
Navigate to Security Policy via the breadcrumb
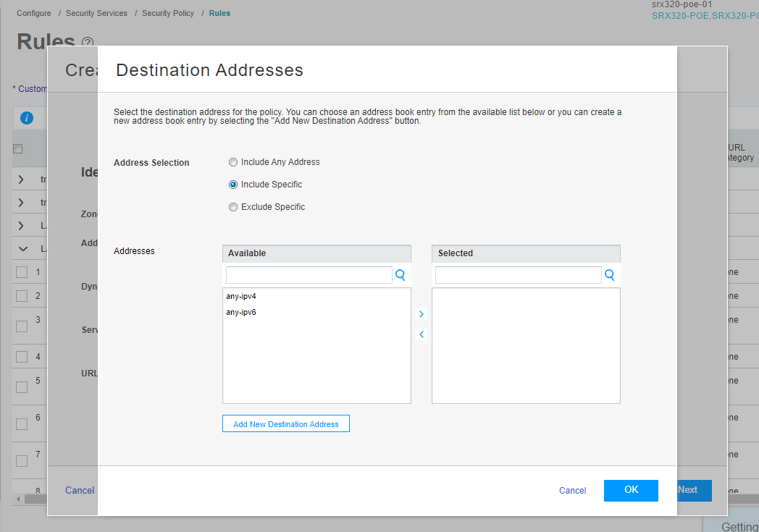pos(168,12)
